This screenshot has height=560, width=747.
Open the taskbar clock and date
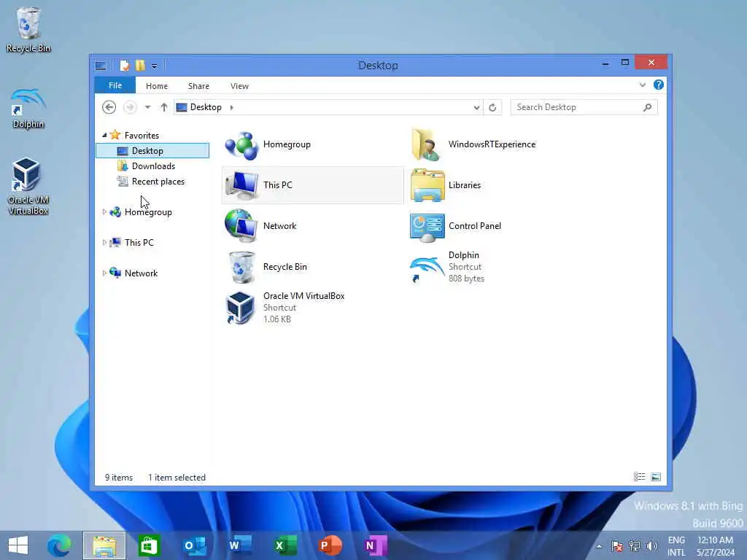point(716,546)
